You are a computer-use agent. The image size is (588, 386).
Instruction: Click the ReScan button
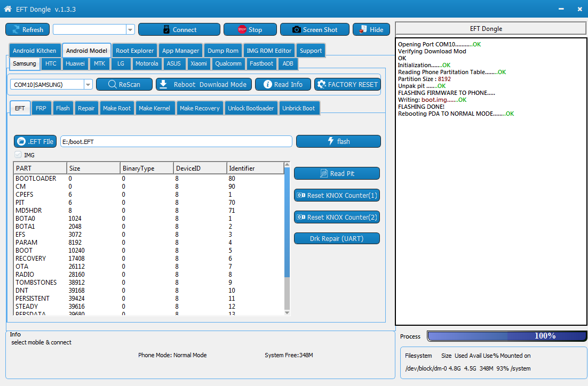pos(124,85)
